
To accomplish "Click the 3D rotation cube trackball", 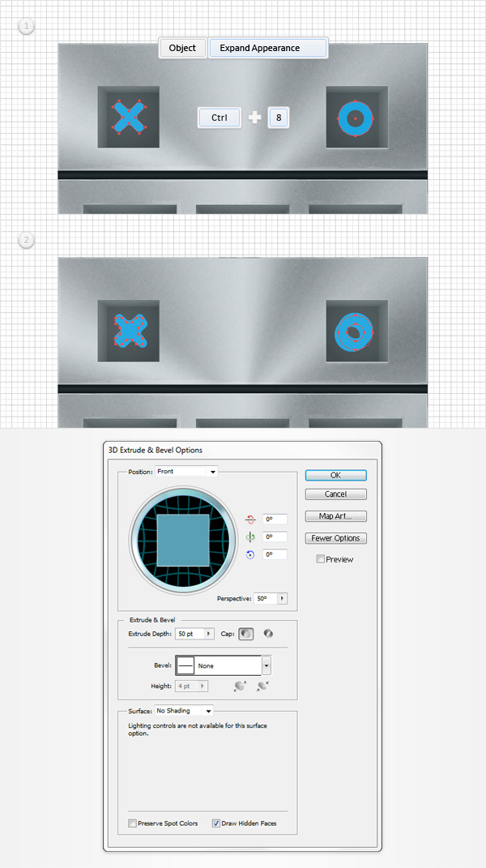I will coord(183,539).
